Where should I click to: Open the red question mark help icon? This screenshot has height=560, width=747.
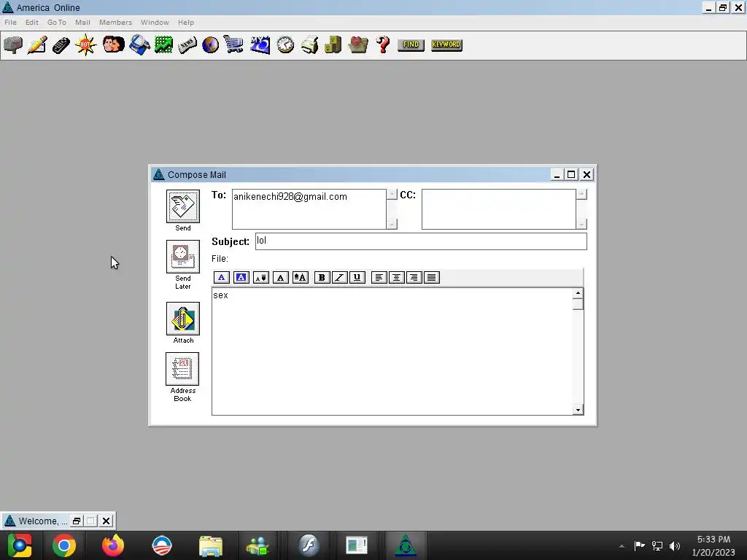point(382,45)
